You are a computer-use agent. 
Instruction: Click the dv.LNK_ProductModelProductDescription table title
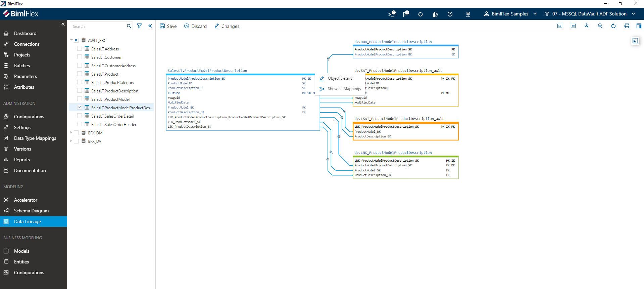(x=393, y=153)
